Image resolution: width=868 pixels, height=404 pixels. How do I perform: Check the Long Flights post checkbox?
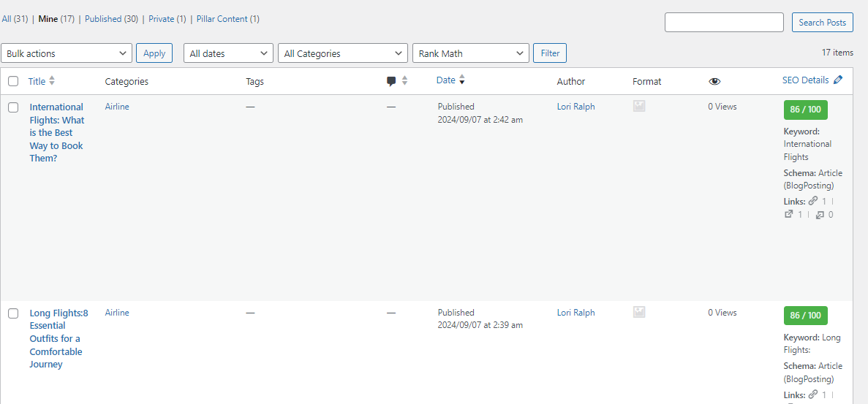click(13, 313)
